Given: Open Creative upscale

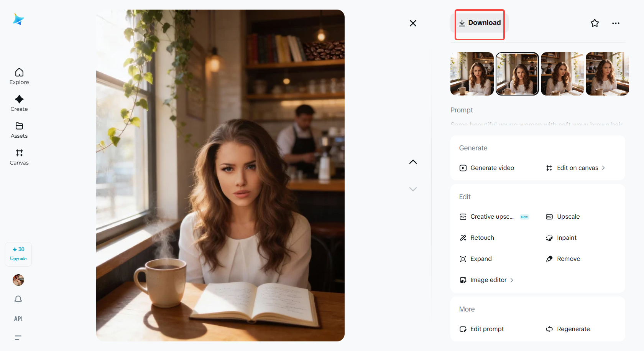Looking at the screenshot, I should click(492, 216).
